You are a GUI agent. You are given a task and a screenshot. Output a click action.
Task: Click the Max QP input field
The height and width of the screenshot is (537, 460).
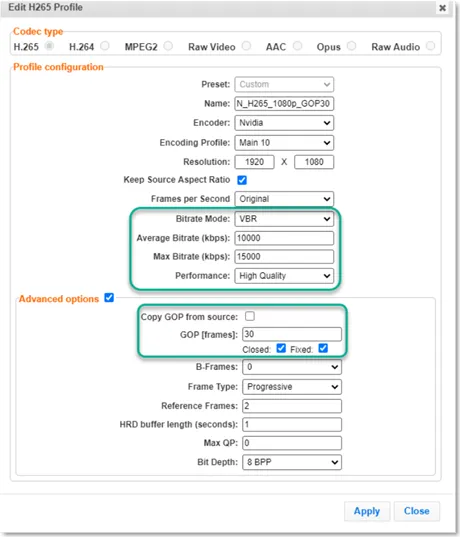pyautogui.click(x=292, y=443)
